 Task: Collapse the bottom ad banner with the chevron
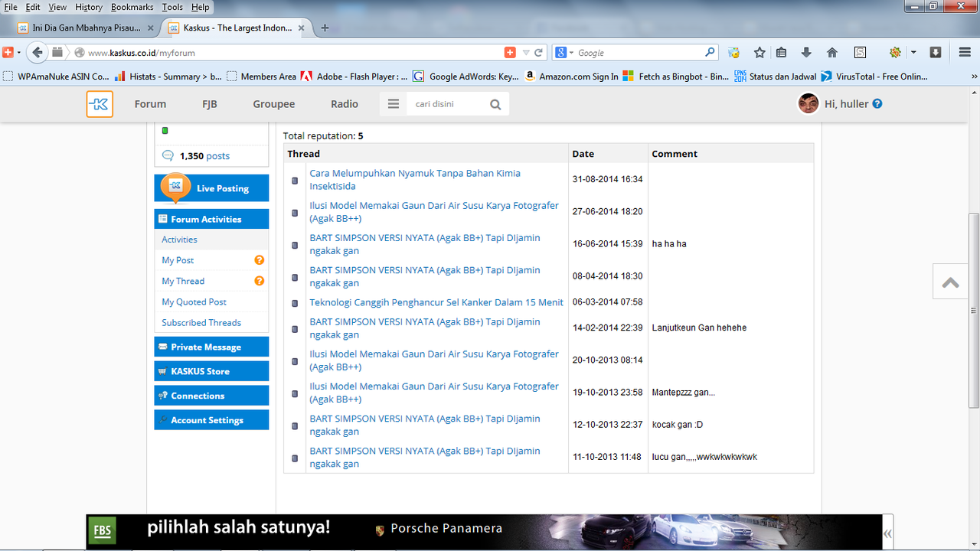point(887,533)
